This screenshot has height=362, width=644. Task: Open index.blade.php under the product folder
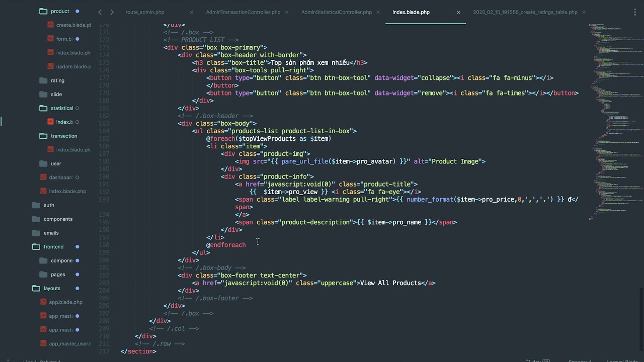click(x=73, y=53)
